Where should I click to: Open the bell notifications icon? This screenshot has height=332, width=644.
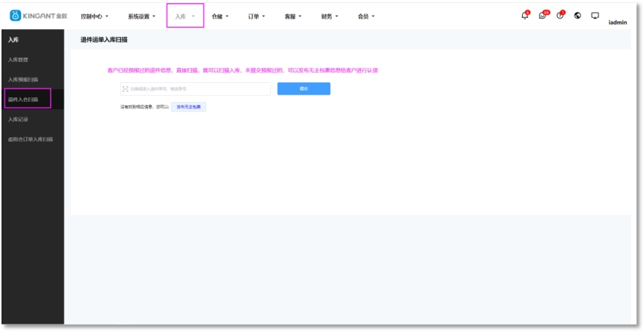point(524,16)
